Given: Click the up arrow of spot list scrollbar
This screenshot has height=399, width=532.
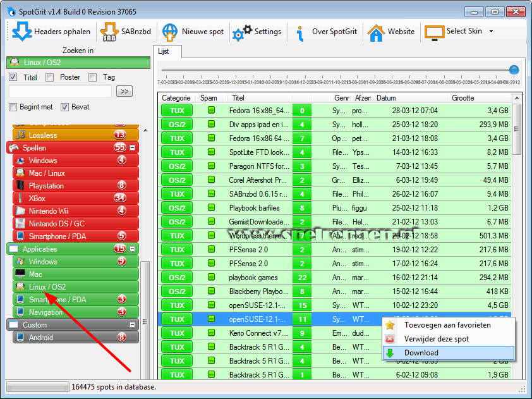Looking at the screenshot, I should [516, 98].
